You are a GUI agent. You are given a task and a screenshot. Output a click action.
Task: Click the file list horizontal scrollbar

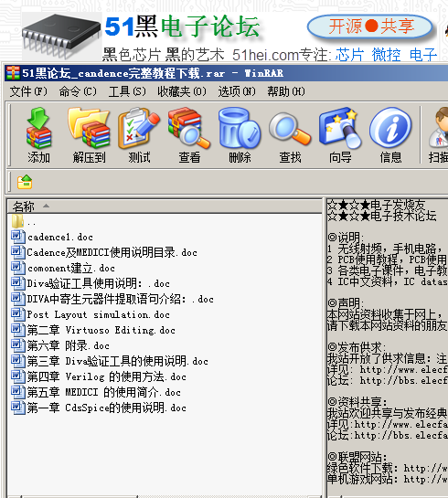(x=165, y=496)
